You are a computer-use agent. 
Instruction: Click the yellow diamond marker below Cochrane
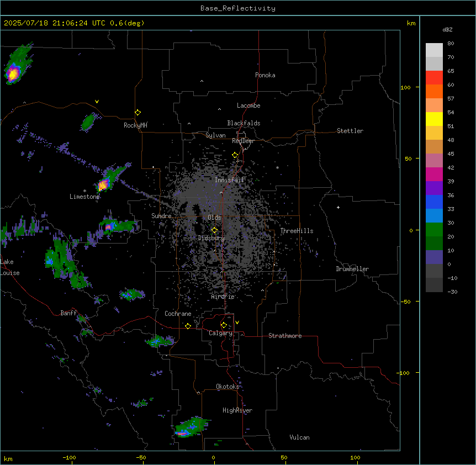(188, 326)
